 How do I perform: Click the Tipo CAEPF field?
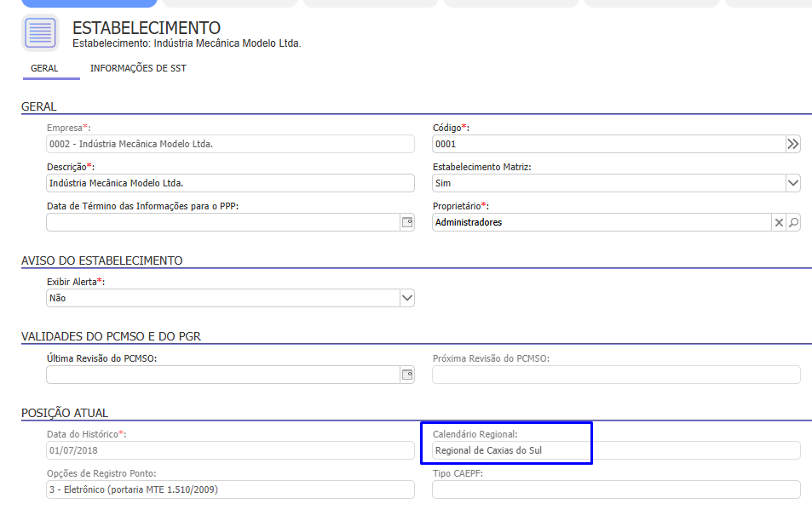(x=616, y=489)
